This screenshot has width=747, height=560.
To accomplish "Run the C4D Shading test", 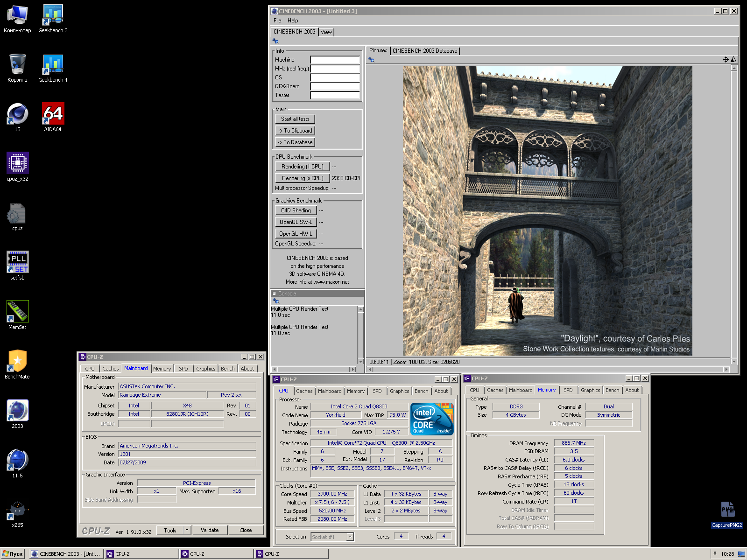I will click(296, 210).
